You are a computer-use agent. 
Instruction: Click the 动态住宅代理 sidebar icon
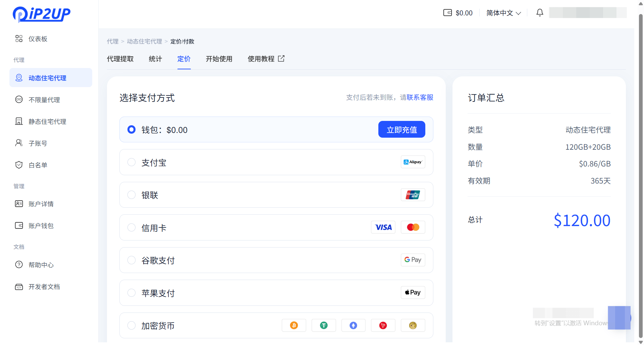tap(19, 78)
